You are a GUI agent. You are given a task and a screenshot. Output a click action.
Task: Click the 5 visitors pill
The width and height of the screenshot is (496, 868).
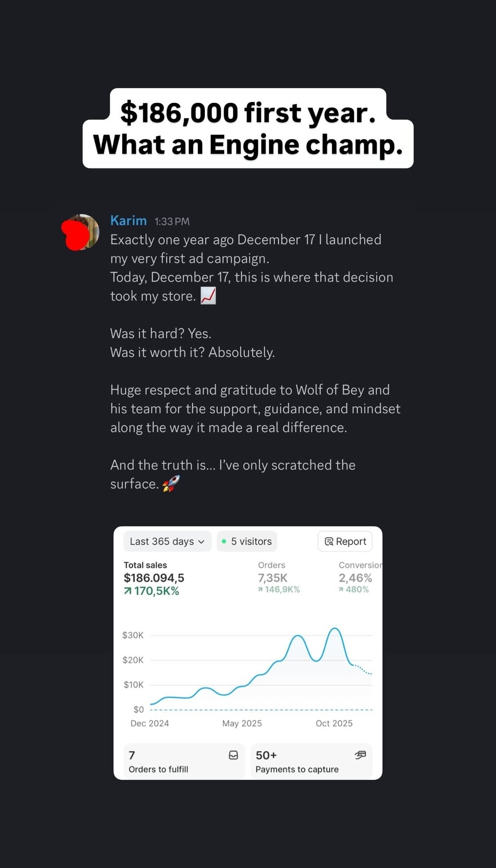[247, 542]
